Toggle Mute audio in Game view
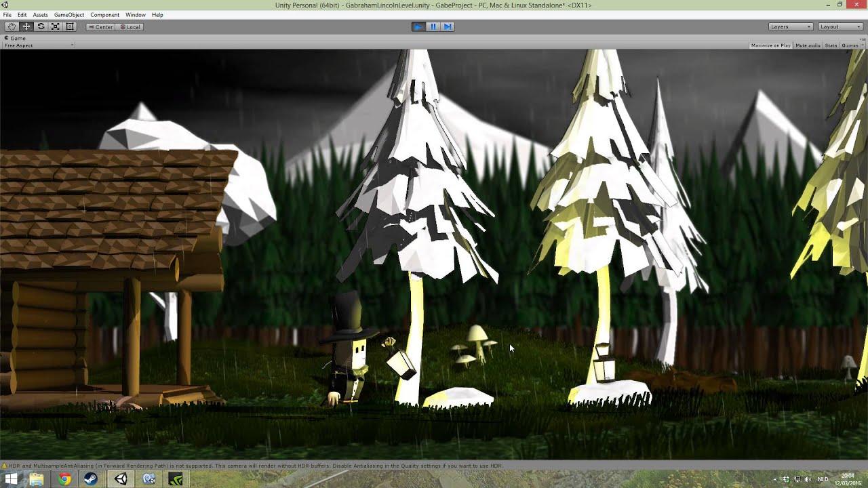Image resolution: width=868 pixels, height=488 pixels. pos(807,45)
